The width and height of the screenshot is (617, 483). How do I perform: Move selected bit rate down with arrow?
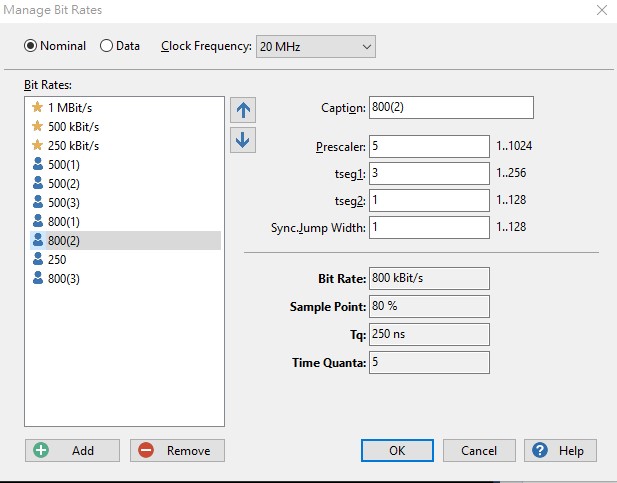click(243, 140)
